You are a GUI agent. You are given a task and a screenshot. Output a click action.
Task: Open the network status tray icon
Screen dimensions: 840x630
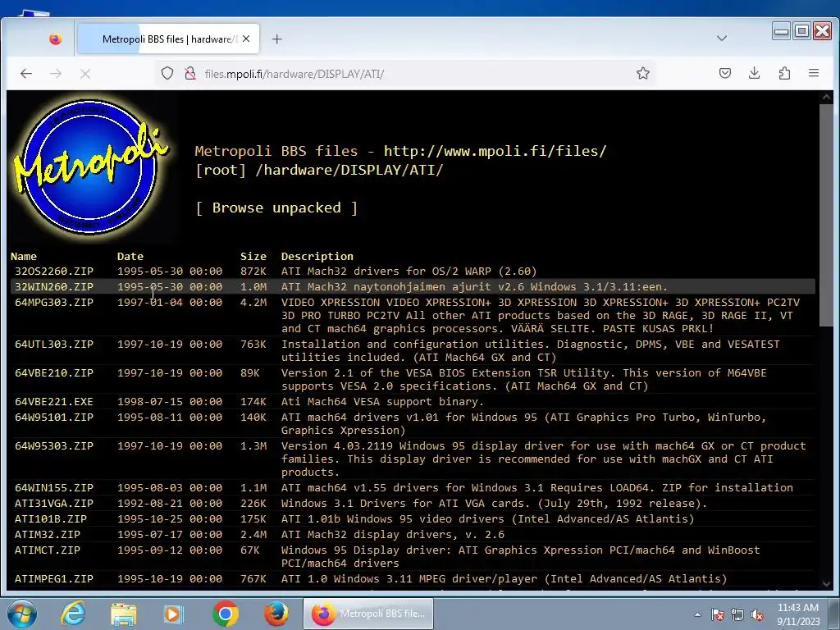coord(737,614)
